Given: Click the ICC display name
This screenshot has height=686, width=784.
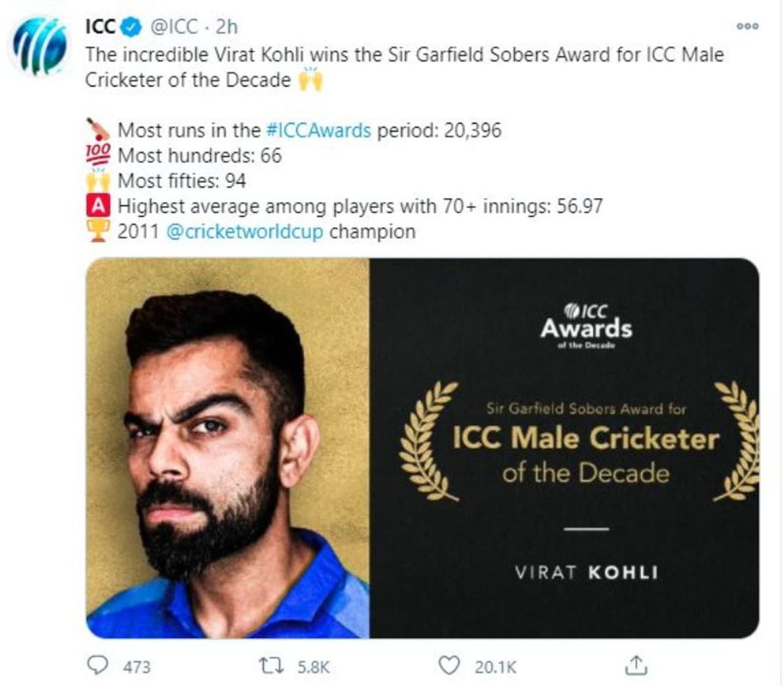Looking at the screenshot, I should coord(100,27).
